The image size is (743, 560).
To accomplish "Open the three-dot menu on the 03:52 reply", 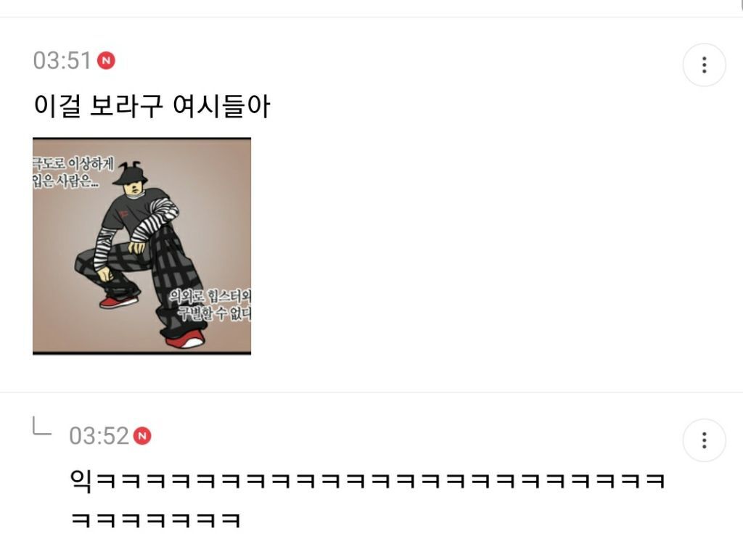I will (704, 440).
